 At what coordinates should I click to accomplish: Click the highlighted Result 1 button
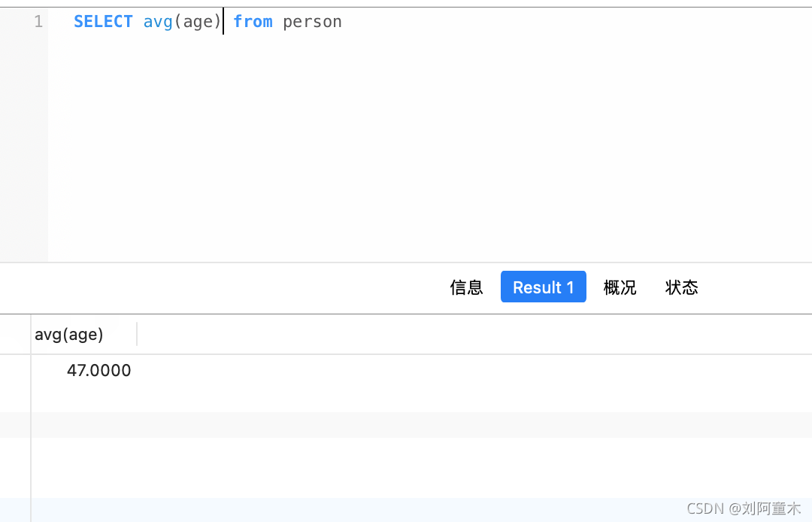[x=543, y=287]
